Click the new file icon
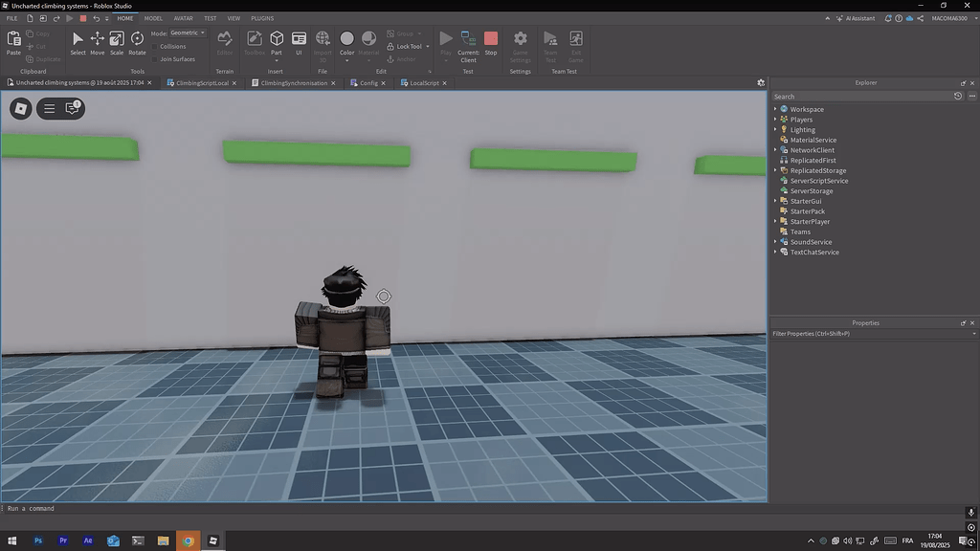The image size is (980, 551). click(x=30, y=18)
